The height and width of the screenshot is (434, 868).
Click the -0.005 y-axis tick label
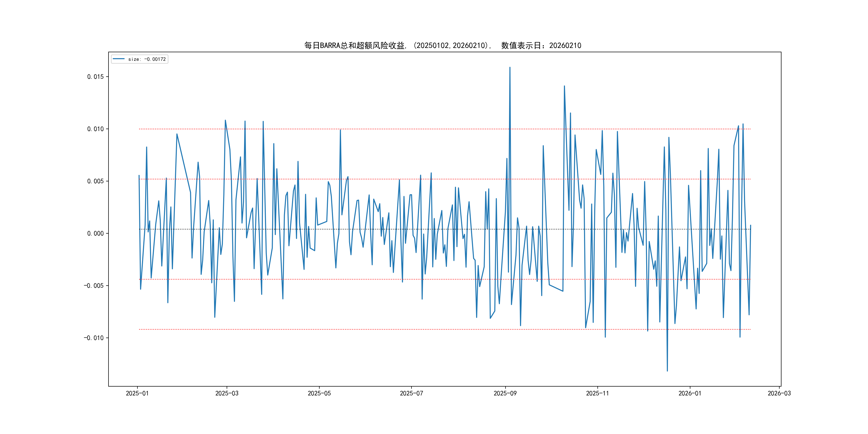coord(94,286)
